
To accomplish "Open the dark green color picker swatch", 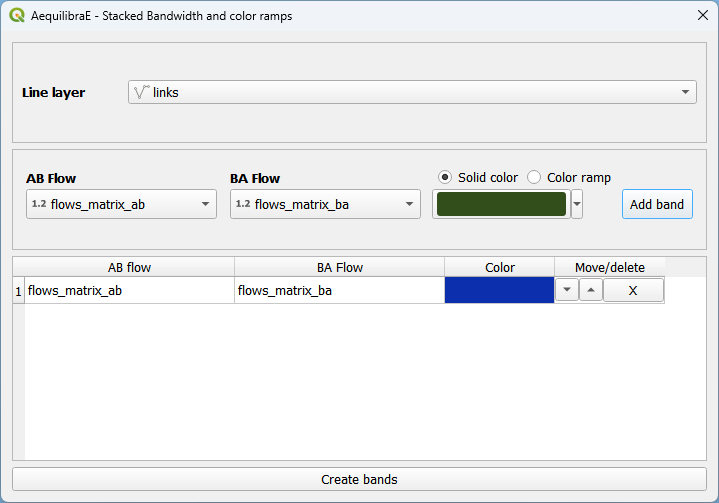I will [501, 204].
